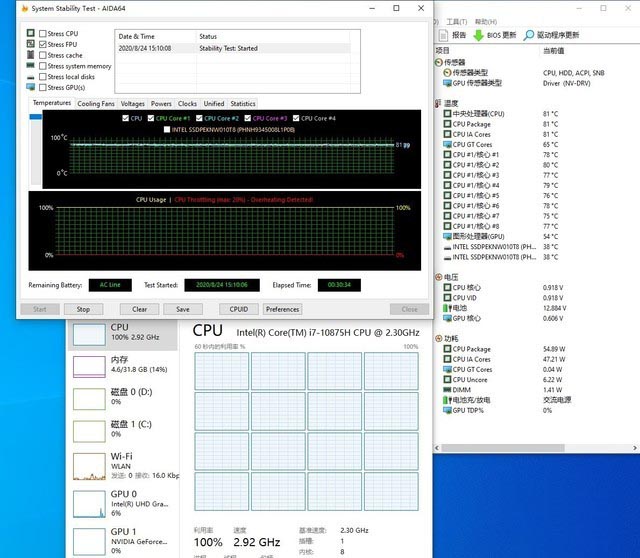Click the CPU Package power icon

click(x=446, y=349)
